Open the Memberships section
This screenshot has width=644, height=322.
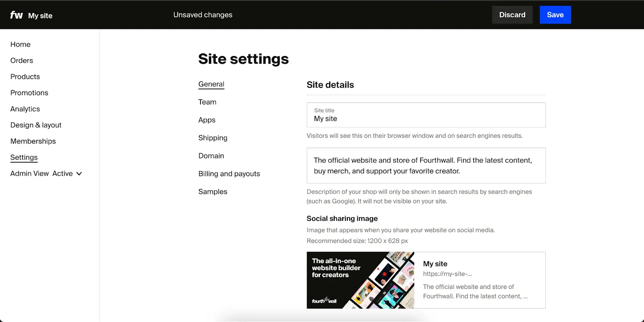coord(33,141)
